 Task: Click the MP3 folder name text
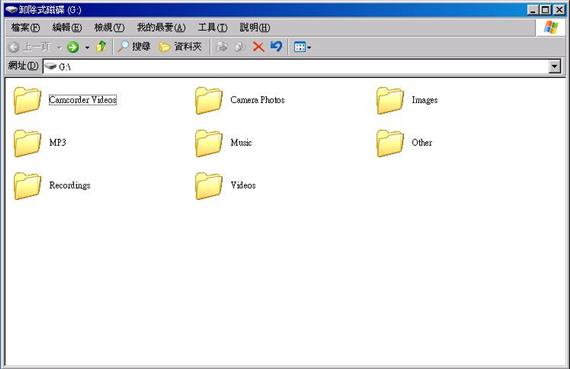[57, 142]
